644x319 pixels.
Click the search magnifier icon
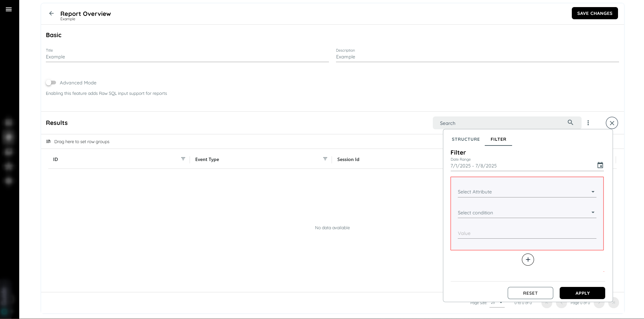(570, 123)
